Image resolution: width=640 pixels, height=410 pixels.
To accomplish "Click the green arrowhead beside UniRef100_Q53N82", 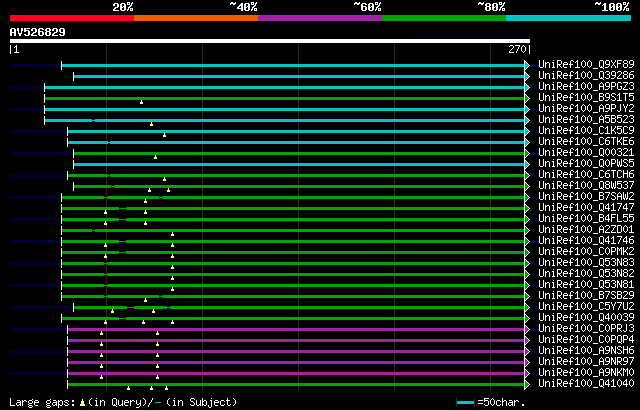I will click(527, 273).
